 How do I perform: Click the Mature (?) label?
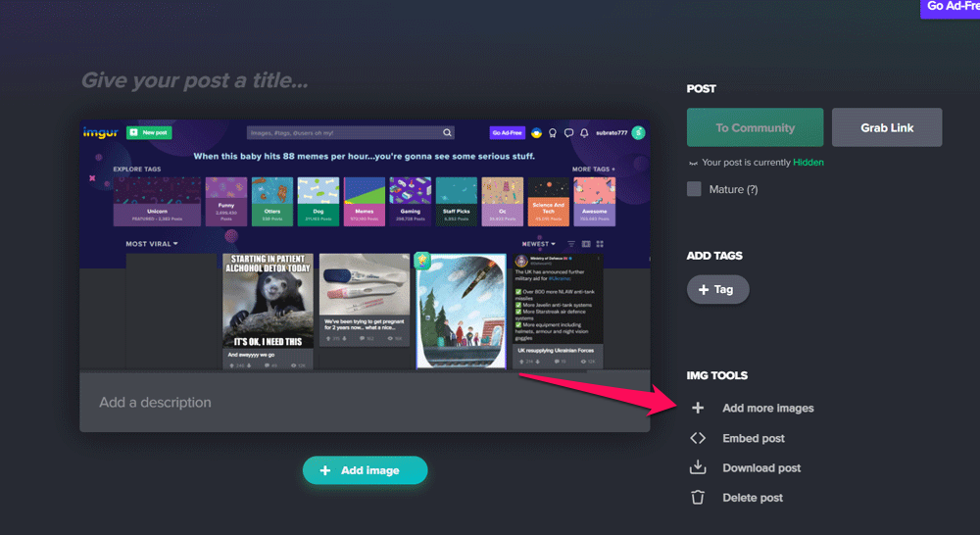click(733, 189)
